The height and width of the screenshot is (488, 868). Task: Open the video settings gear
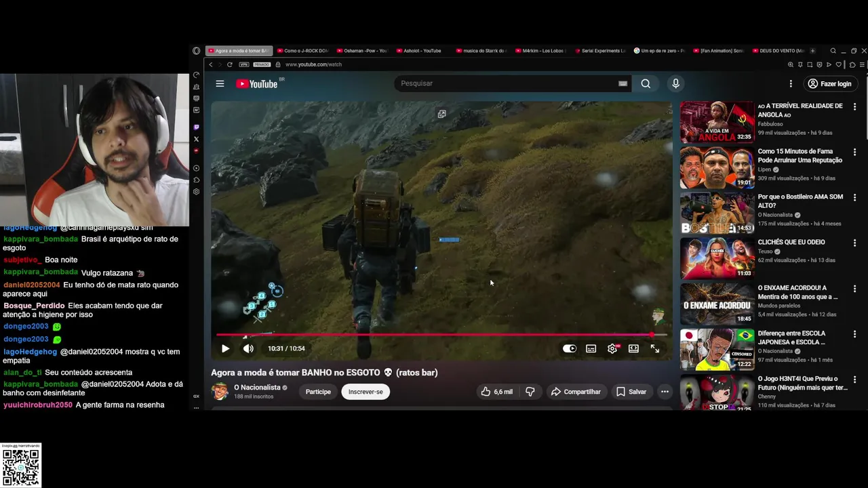click(612, 348)
